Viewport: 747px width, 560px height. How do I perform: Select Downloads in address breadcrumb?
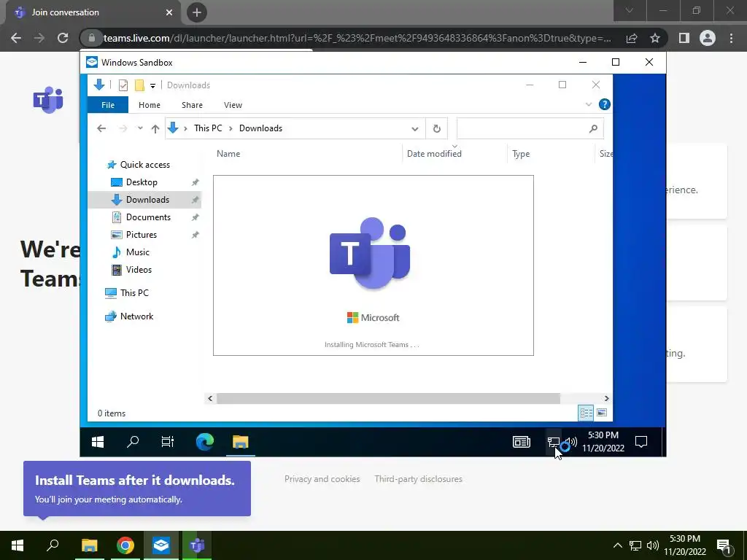pos(260,128)
